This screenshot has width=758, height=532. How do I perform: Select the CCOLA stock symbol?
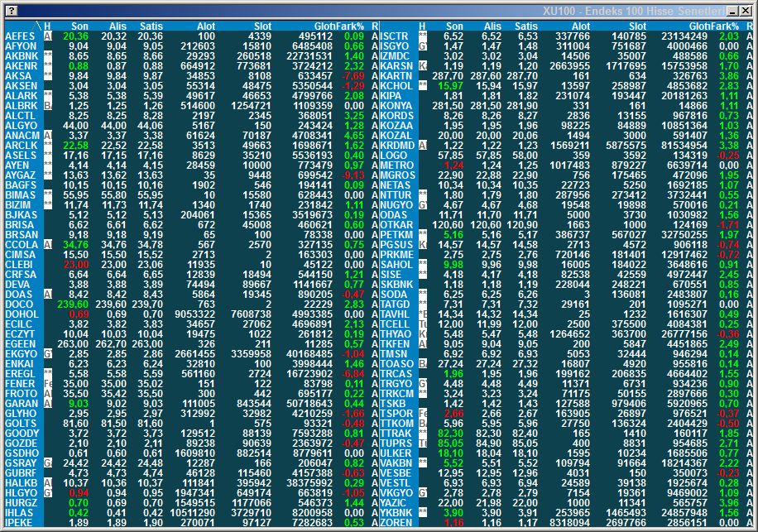pyautogui.click(x=22, y=245)
